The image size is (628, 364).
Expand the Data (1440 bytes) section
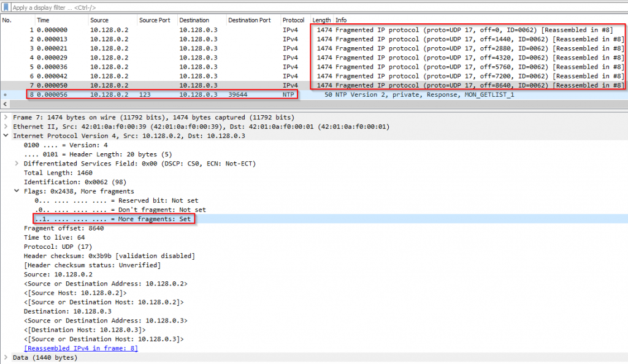(6, 357)
